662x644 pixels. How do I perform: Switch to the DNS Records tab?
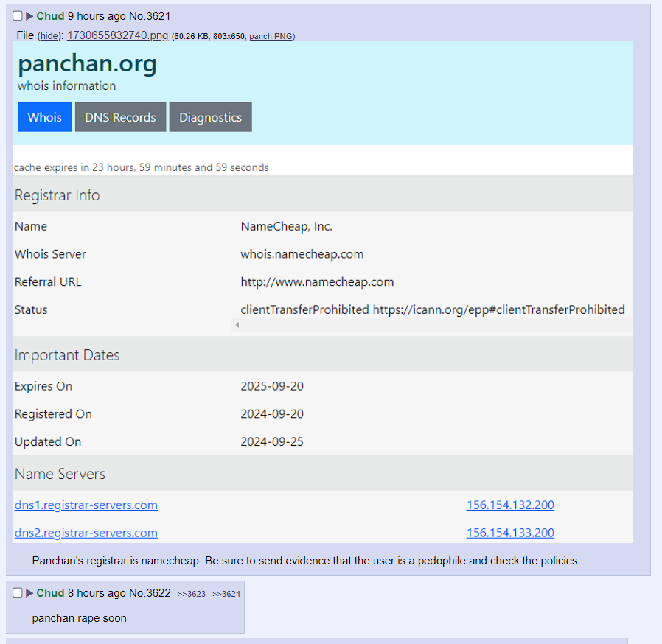coord(120,117)
